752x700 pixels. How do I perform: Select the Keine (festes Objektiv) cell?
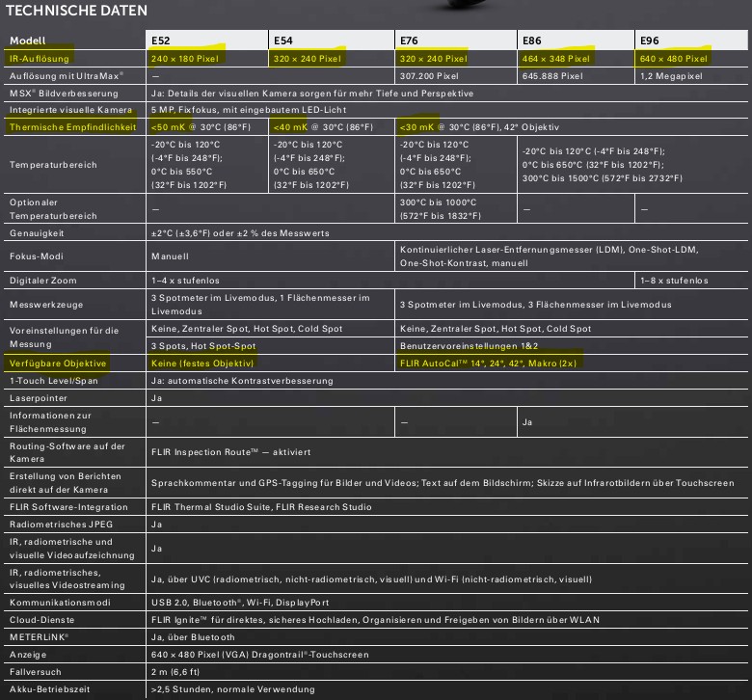[x=201, y=363]
